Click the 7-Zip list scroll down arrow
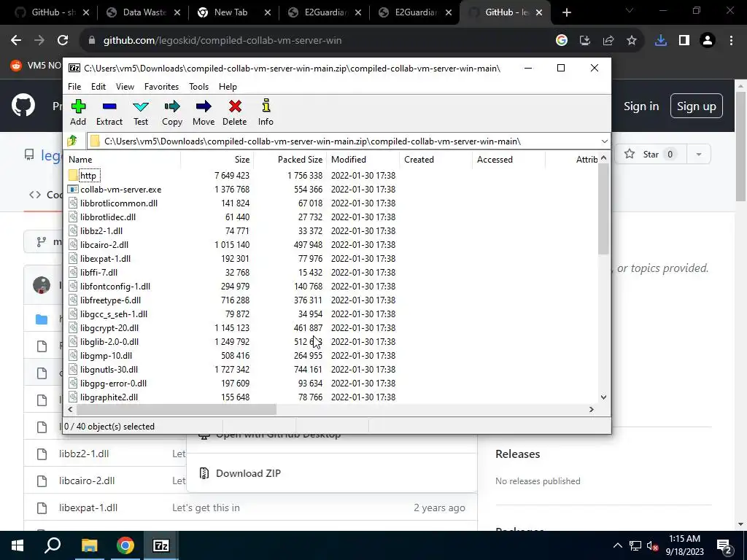Screen dimensions: 747x560 tap(603, 397)
